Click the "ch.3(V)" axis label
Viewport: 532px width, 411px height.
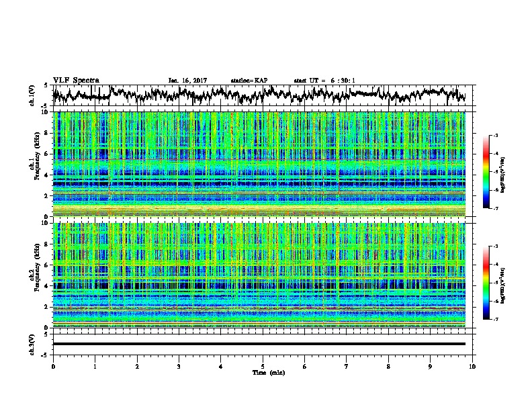(32, 345)
